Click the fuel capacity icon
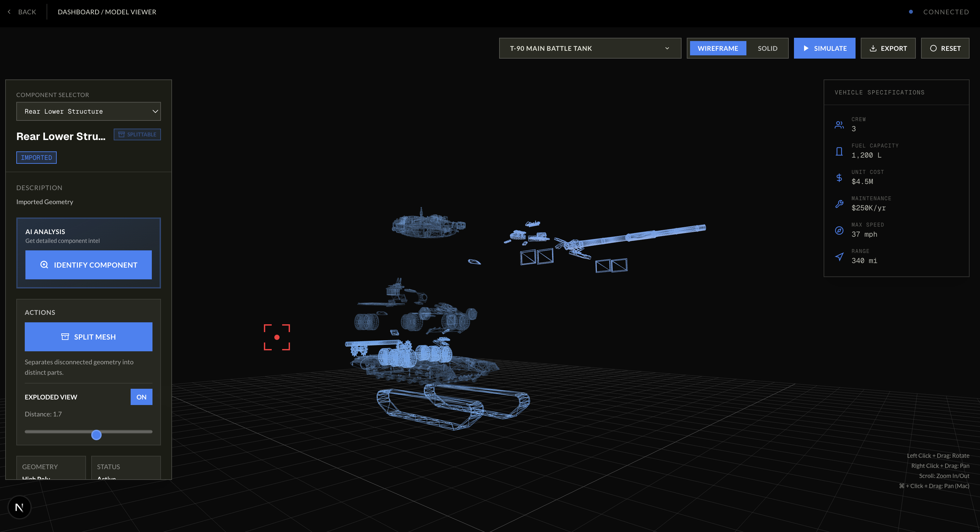980x532 pixels. [839, 151]
